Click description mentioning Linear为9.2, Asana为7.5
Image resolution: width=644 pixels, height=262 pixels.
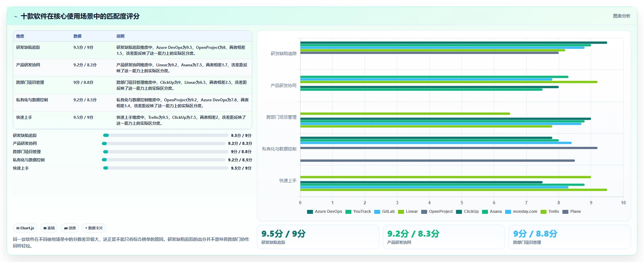coord(182,68)
